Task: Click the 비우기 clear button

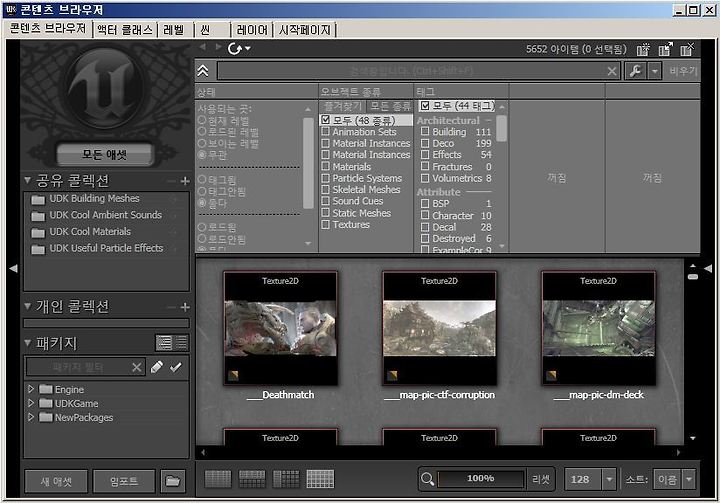Action: tap(683, 71)
